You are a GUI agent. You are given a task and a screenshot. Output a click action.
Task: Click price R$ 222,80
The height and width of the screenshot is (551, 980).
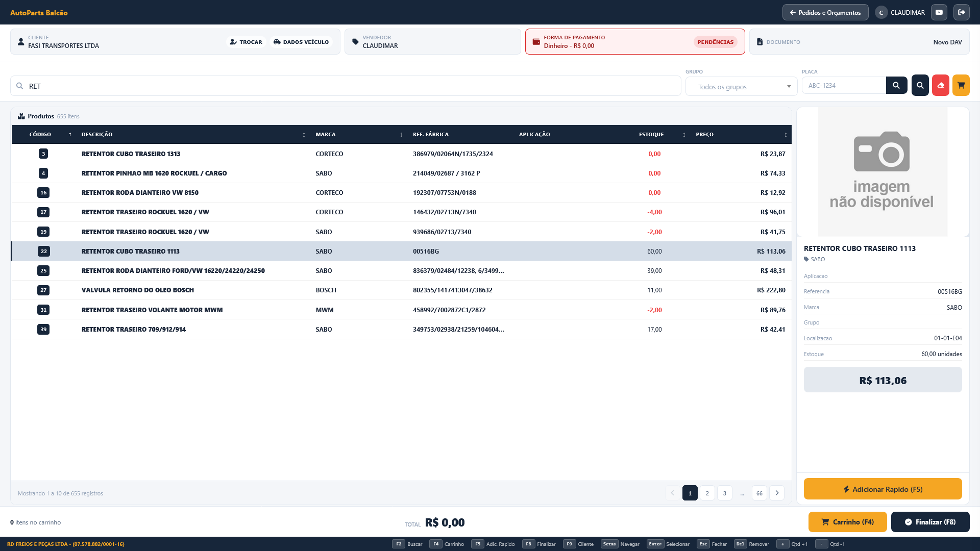pos(771,290)
